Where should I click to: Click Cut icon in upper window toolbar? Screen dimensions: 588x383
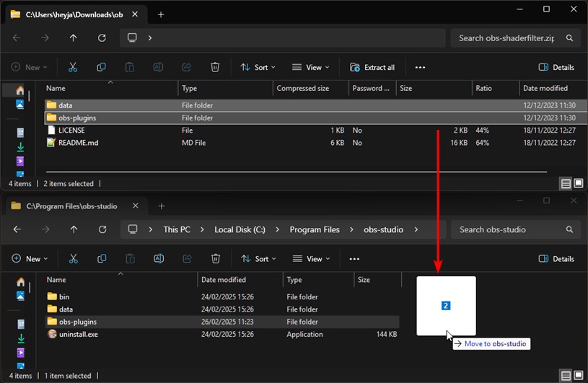point(73,67)
